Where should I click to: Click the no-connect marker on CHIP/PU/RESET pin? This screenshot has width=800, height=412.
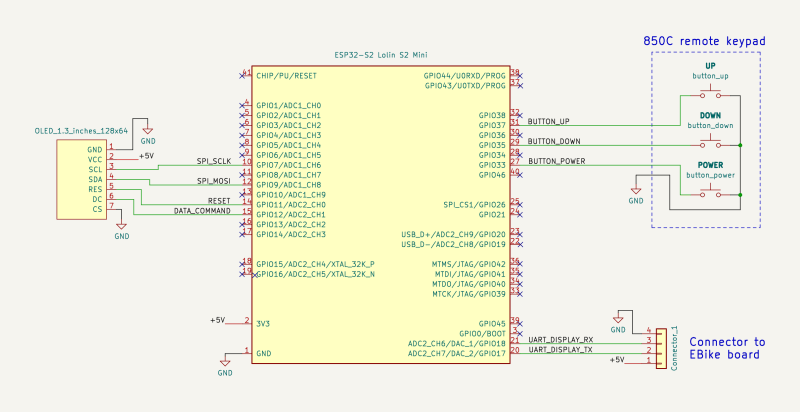click(242, 75)
